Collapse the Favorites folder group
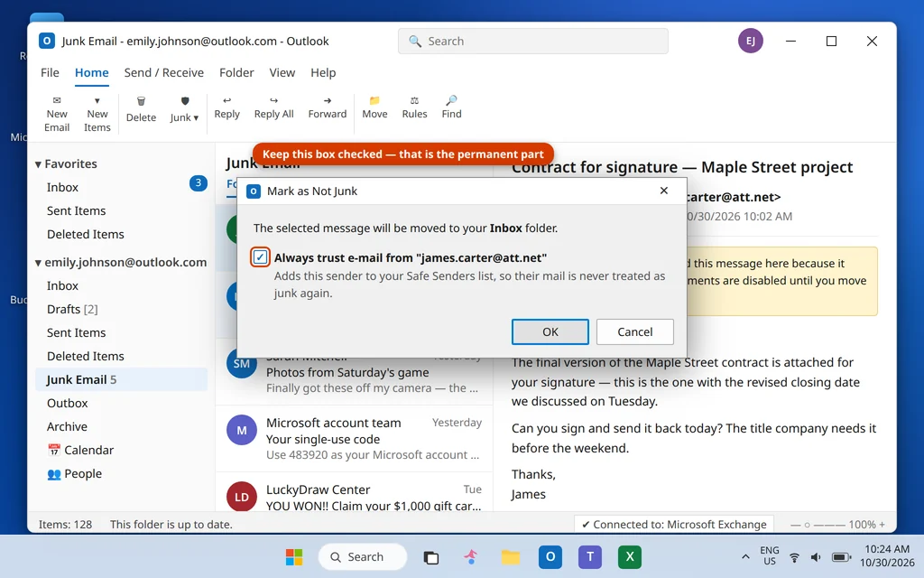The image size is (924, 578). [x=38, y=164]
